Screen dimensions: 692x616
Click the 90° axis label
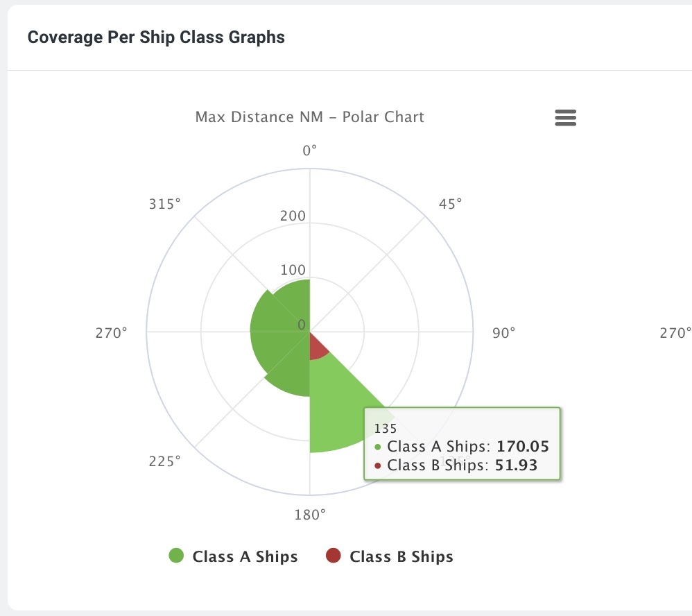[503, 333]
